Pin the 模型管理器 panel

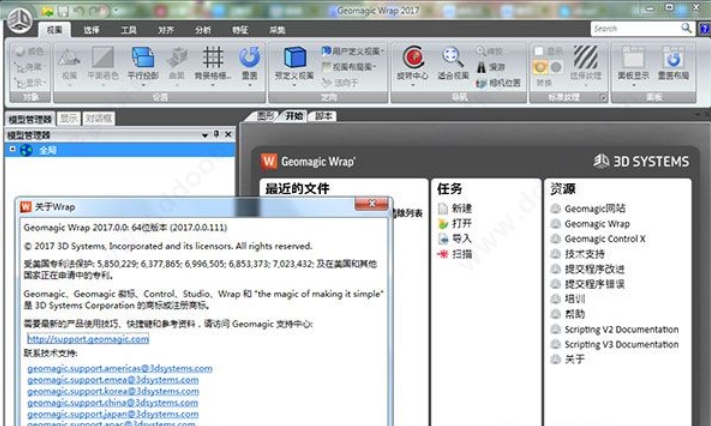coord(216,134)
